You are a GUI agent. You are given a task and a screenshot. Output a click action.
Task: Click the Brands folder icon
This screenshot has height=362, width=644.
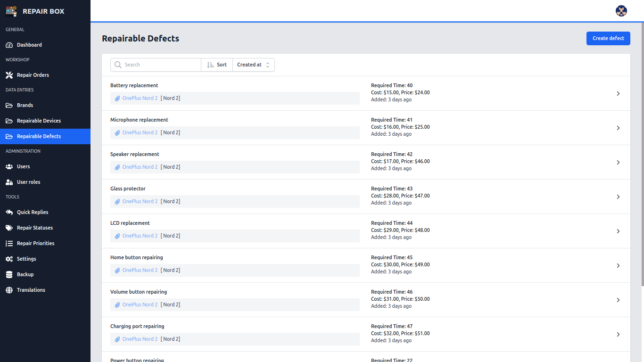(x=9, y=105)
